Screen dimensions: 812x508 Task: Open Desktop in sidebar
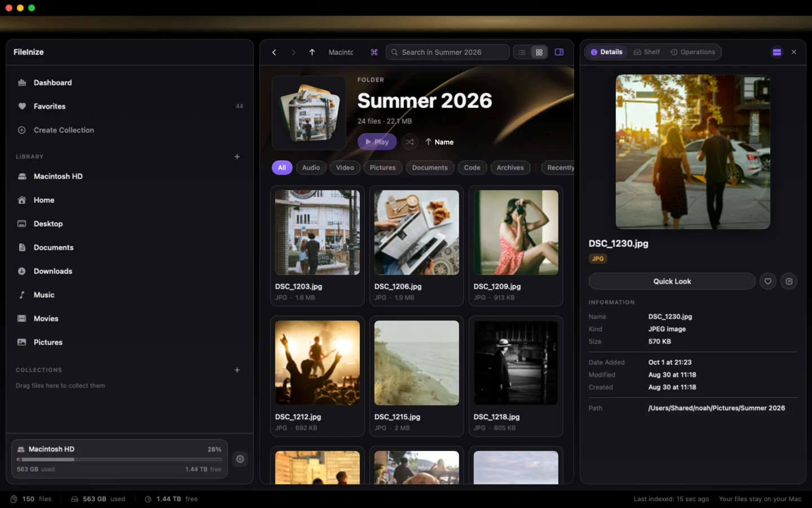coord(130,224)
